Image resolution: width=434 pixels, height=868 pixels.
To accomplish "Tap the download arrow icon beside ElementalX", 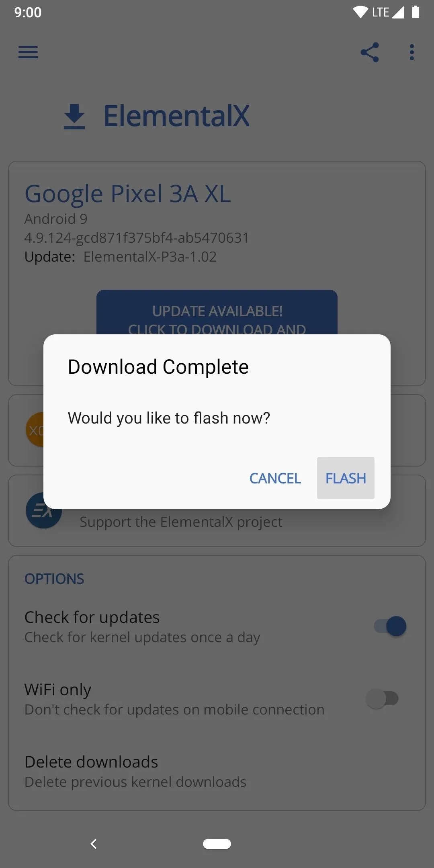I will (74, 116).
